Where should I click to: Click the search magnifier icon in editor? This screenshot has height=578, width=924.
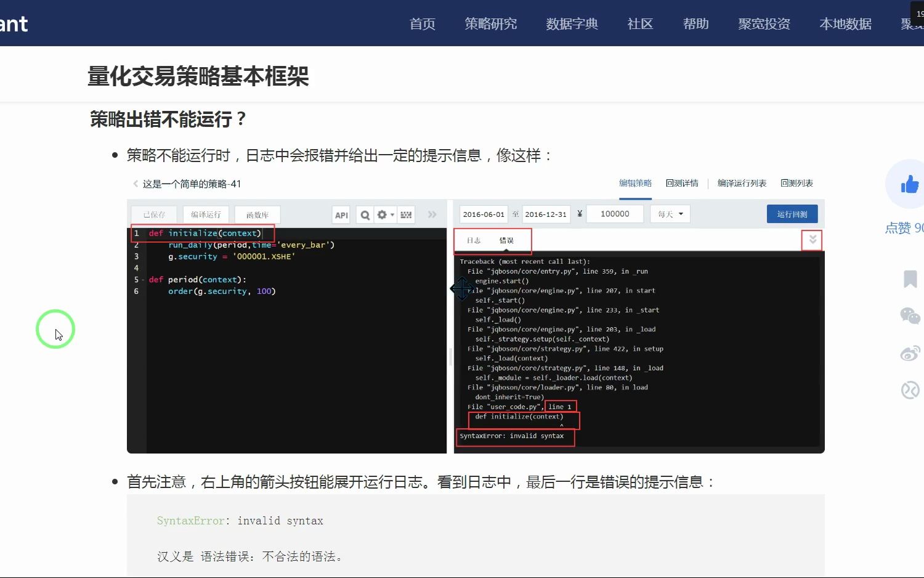pos(365,215)
